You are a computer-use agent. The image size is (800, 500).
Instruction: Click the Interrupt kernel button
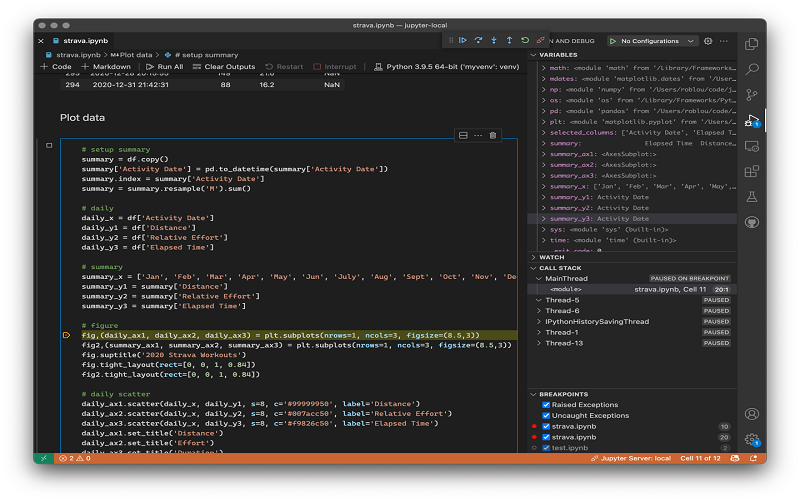(x=335, y=67)
